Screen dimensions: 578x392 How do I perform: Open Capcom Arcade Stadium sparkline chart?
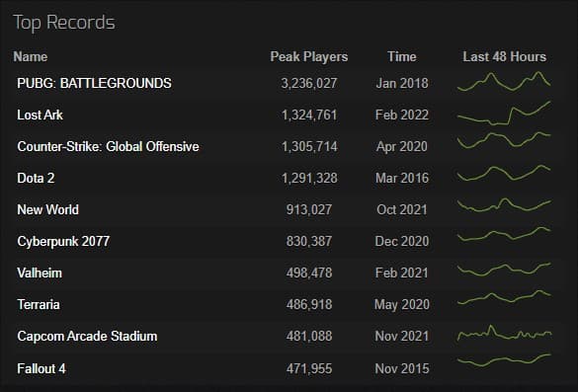click(504, 333)
